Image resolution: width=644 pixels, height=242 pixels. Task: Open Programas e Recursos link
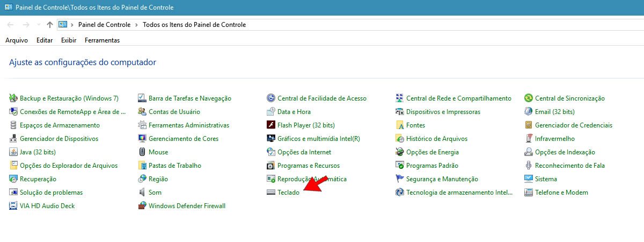point(309,166)
